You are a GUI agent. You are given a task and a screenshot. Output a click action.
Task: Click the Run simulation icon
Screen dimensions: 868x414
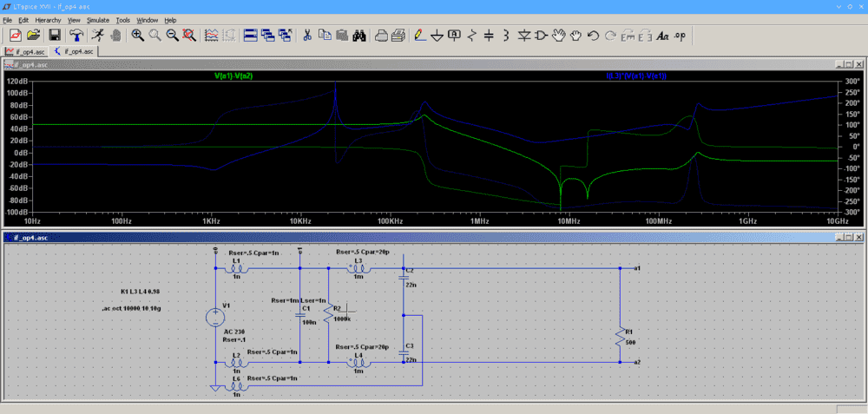point(96,36)
